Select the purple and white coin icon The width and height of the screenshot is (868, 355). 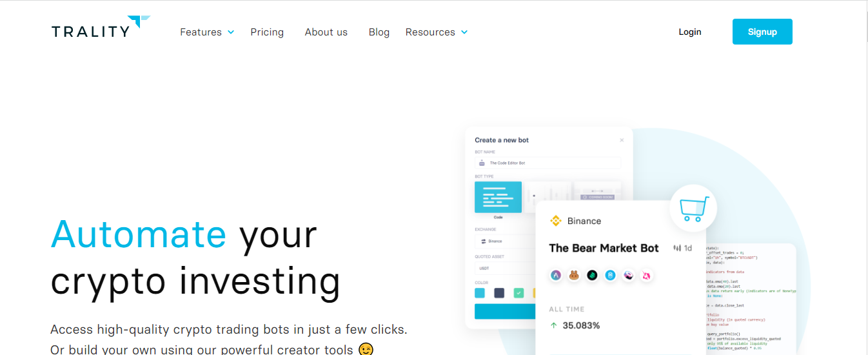tap(628, 276)
